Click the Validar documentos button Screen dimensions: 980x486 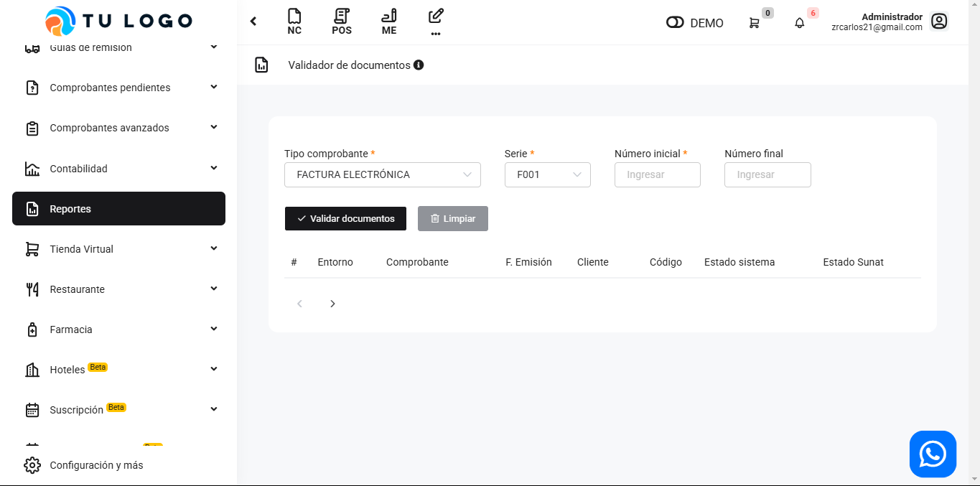point(345,219)
